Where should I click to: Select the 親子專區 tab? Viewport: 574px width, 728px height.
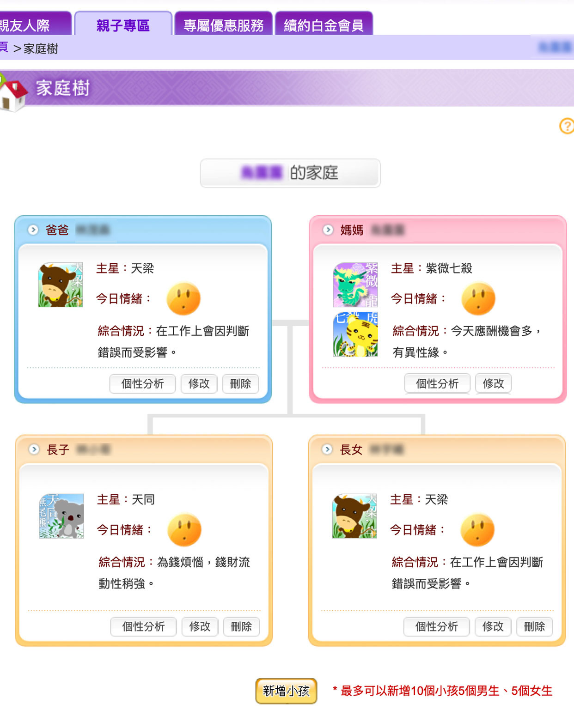point(123,24)
